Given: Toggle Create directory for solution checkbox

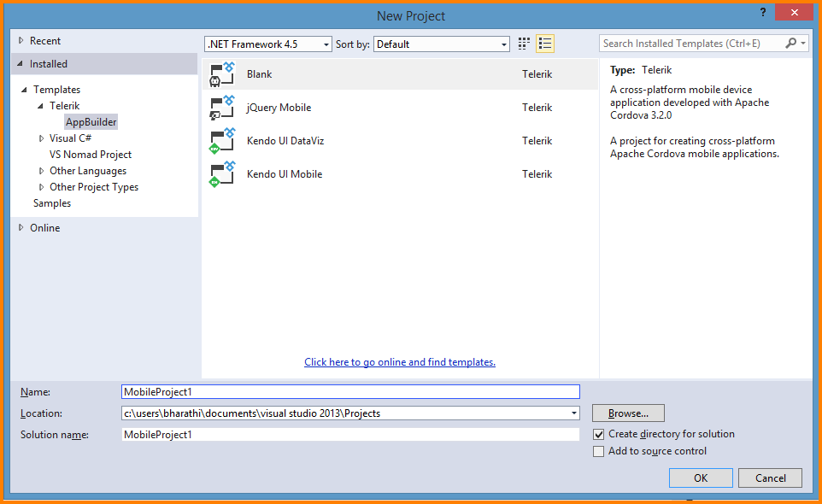Looking at the screenshot, I should pos(598,434).
